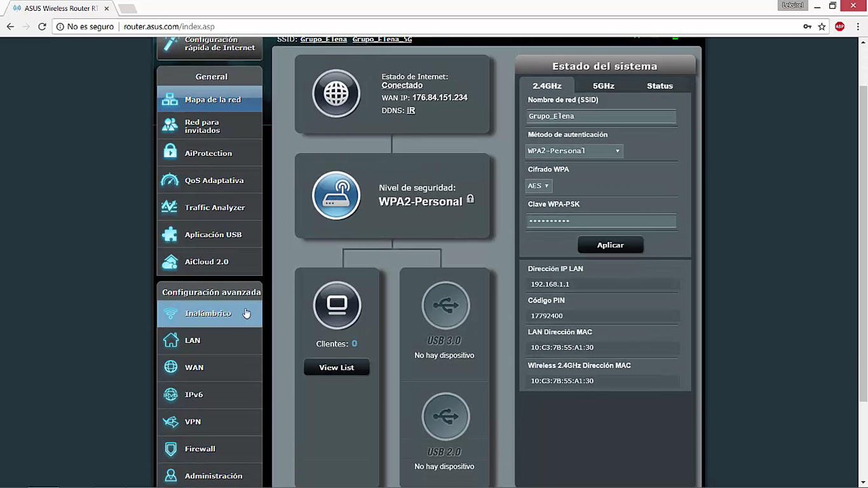Click the IPv6 globe icon

tap(170, 395)
